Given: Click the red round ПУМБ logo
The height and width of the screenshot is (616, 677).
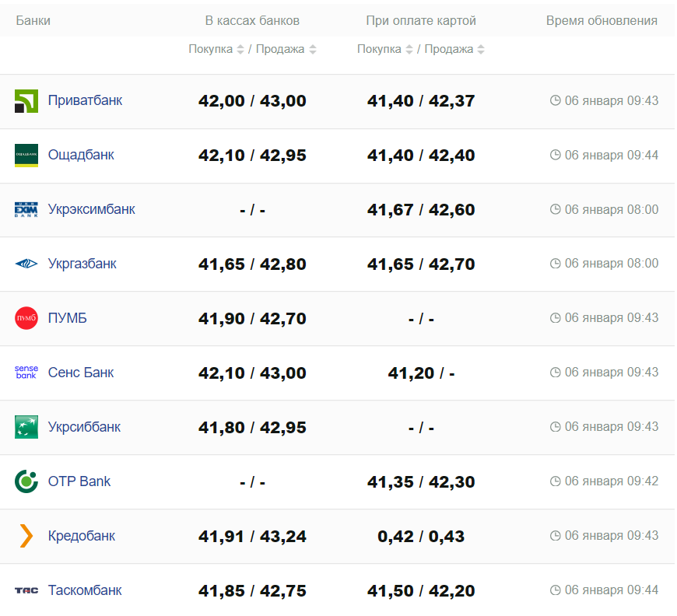Looking at the screenshot, I should pos(26,318).
